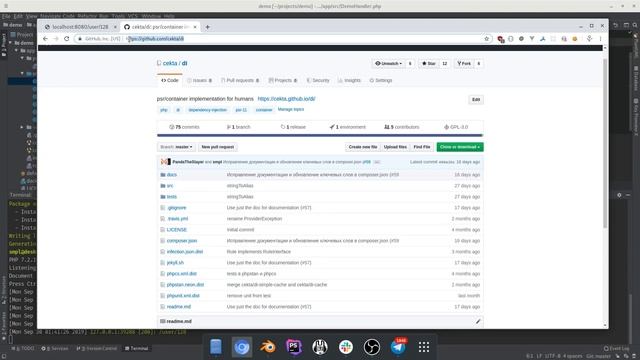Reload the GitHub page
This screenshot has width=640, height=360.
tap(67, 38)
